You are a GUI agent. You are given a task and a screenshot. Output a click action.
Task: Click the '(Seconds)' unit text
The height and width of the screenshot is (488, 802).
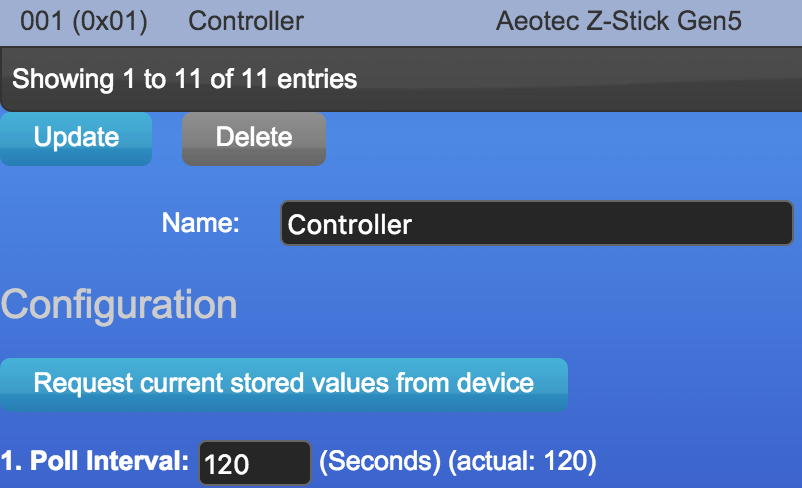[379, 462]
